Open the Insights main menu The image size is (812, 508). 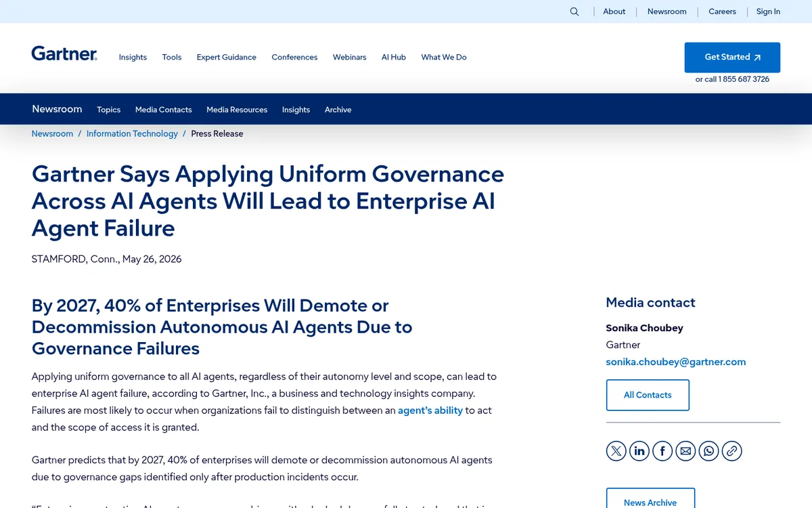click(133, 58)
